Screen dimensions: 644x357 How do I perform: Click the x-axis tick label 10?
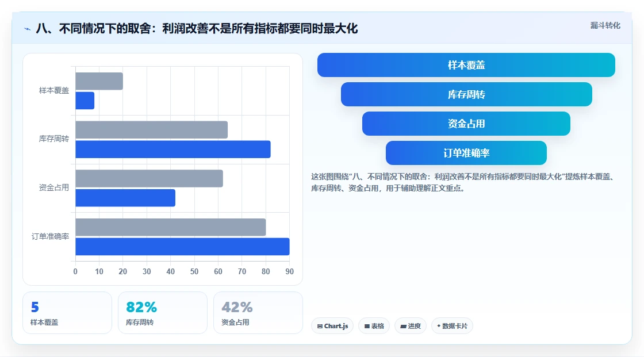(x=99, y=271)
